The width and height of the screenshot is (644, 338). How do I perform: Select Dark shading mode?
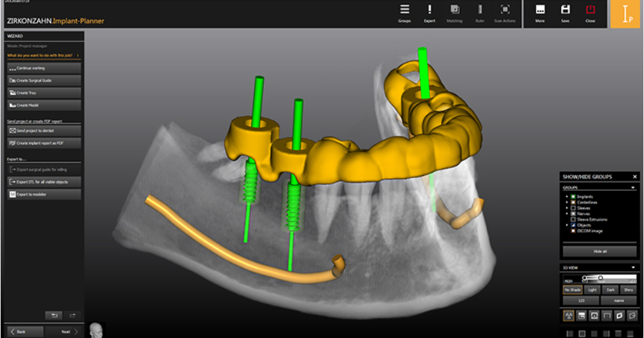tap(610, 290)
